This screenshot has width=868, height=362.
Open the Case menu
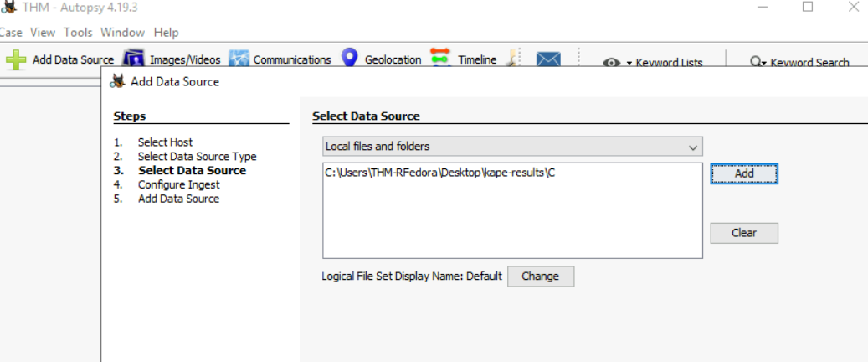pyautogui.click(x=10, y=33)
